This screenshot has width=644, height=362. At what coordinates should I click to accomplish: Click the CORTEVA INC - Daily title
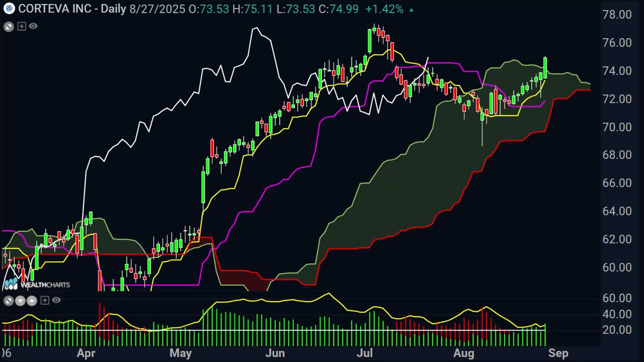[x=72, y=9]
